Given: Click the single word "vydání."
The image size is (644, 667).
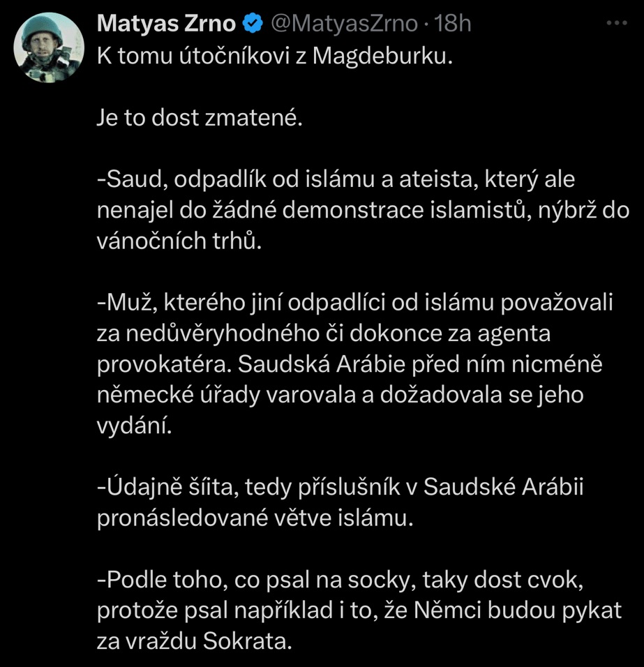Looking at the screenshot, I should 133,426.
